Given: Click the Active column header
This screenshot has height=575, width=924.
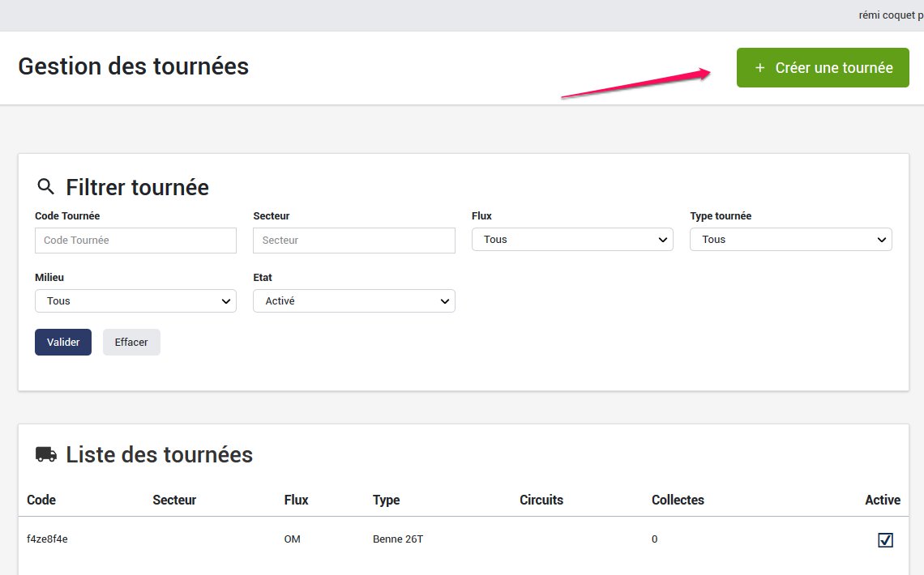Looking at the screenshot, I should click(x=882, y=500).
